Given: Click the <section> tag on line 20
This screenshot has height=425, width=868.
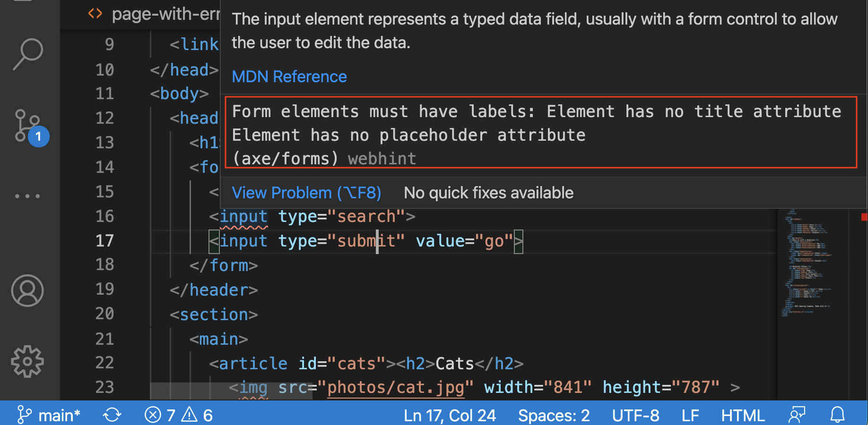Looking at the screenshot, I should (x=214, y=314).
